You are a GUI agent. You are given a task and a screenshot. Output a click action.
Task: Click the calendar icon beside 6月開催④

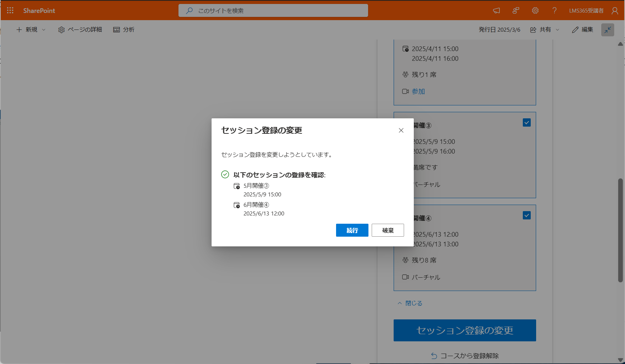click(237, 205)
